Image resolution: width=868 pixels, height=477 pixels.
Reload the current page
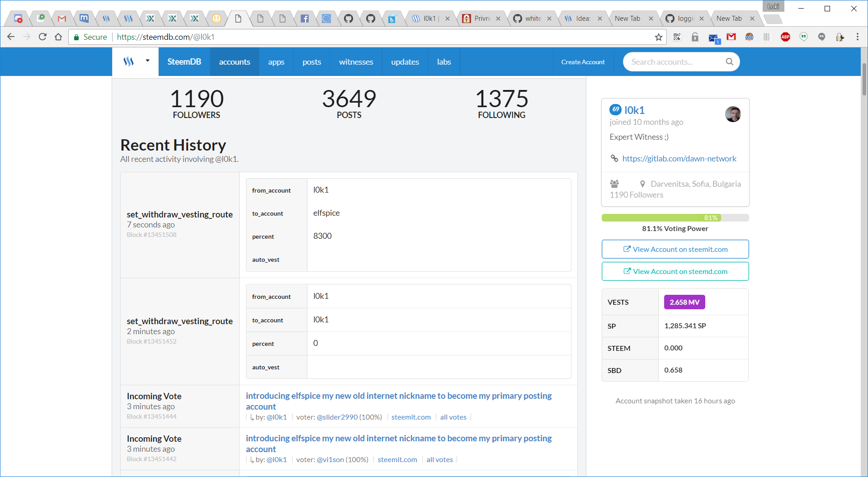pos(42,37)
